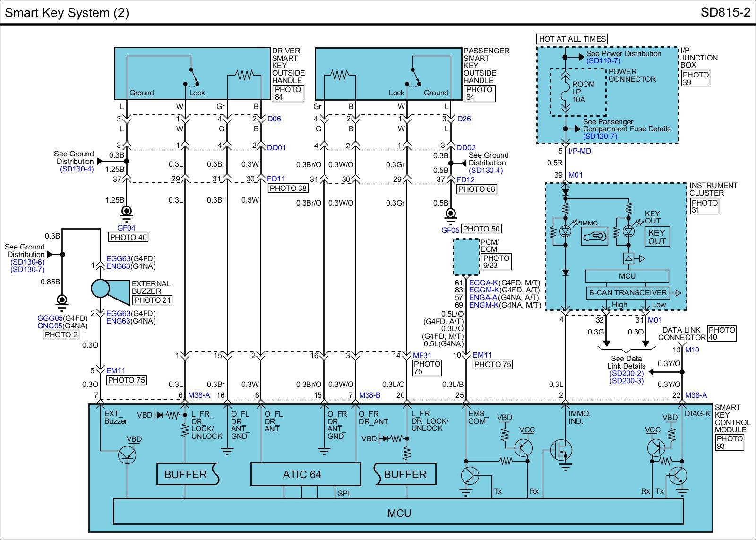Select the PCM/ECM dashed module block

pos(466,257)
